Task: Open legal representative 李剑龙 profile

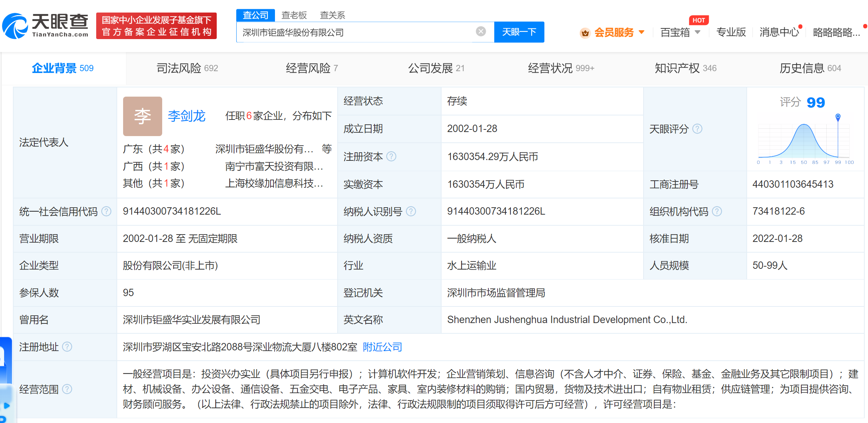Action: (x=187, y=116)
